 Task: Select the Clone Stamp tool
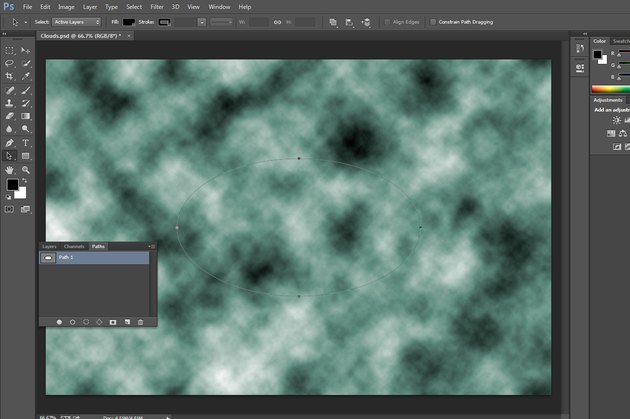[9, 103]
